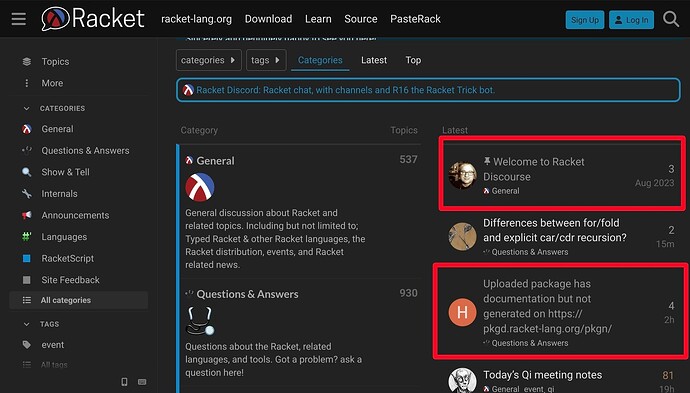
Task: Open the search magnifier icon
Action: coord(671,19)
